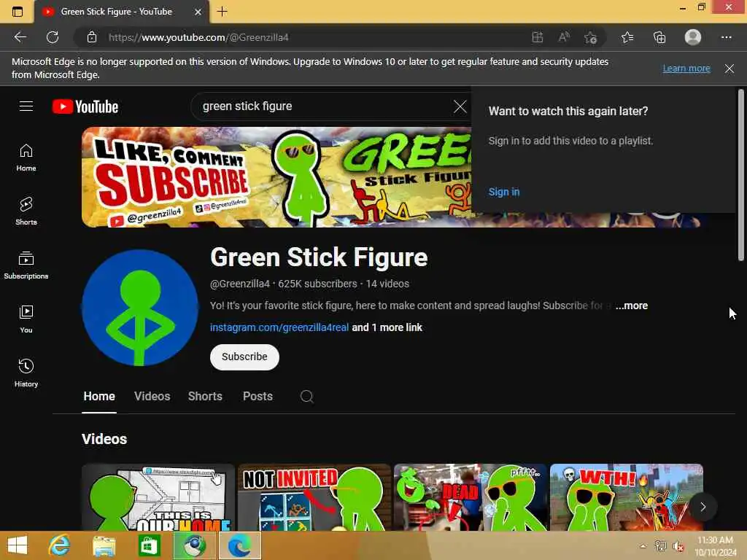Screen dimensions: 747x560
Task: Open the Learn more link
Action: (686, 69)
